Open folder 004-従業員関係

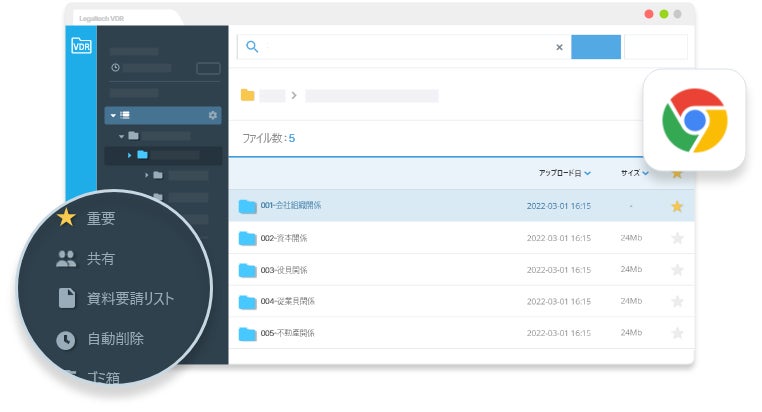coord(287,301)
